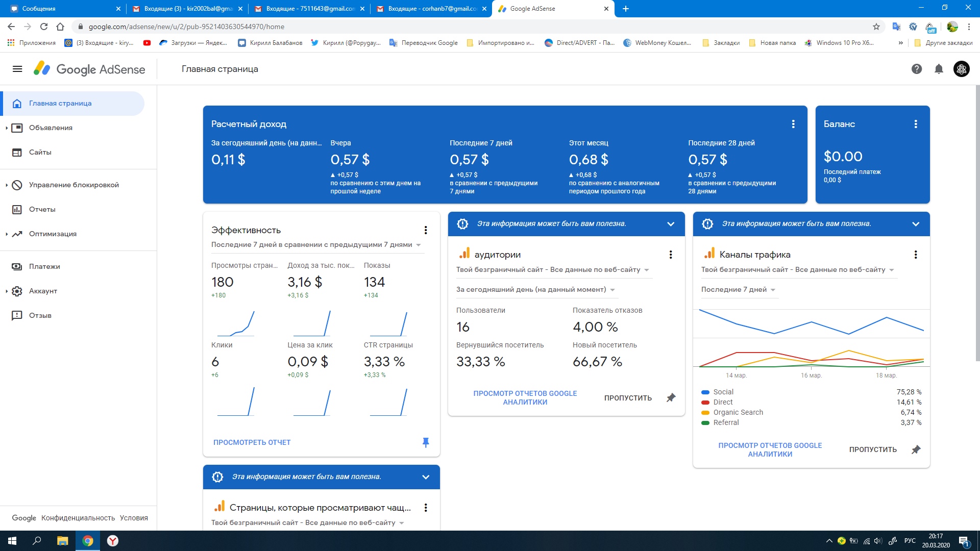Open the account avatar menu

coord(962,69)
